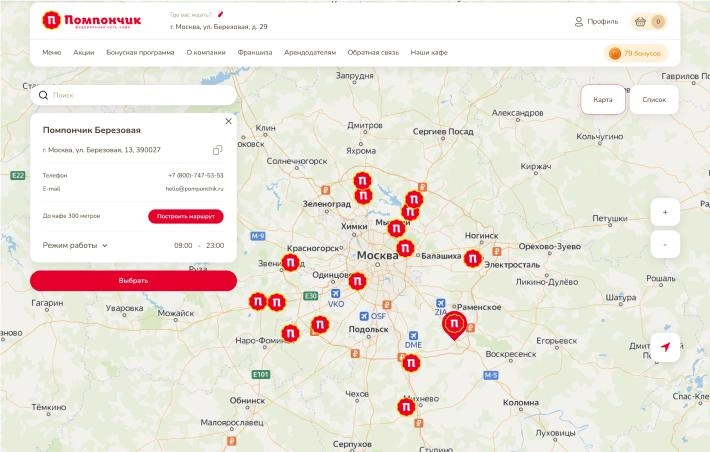Open the О компании page

coord(206,53)
